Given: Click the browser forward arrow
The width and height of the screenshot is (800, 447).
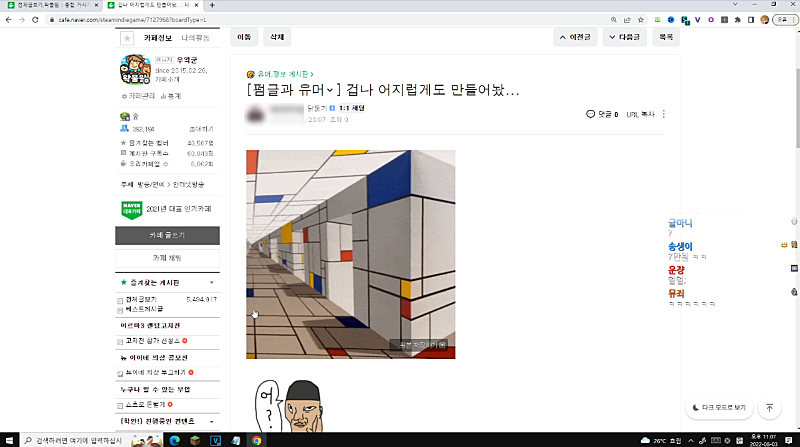Looking at the screenshot, I should click(x=21, y=20).
